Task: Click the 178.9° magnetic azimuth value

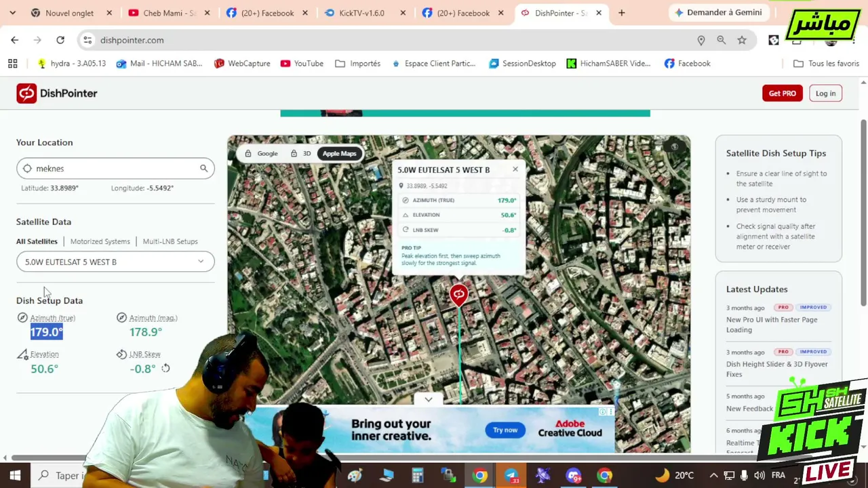Action: coord(146,332)
